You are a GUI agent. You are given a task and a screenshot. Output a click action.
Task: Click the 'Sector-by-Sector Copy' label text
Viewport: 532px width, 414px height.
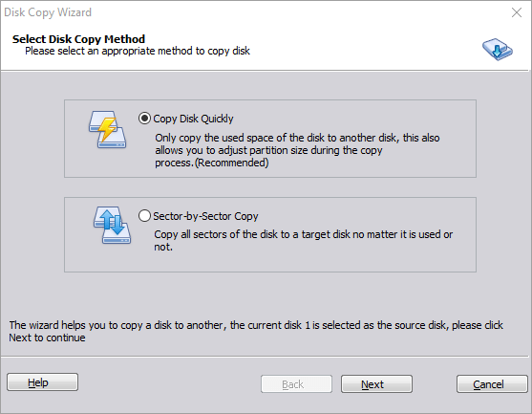(x=205, y=216)
